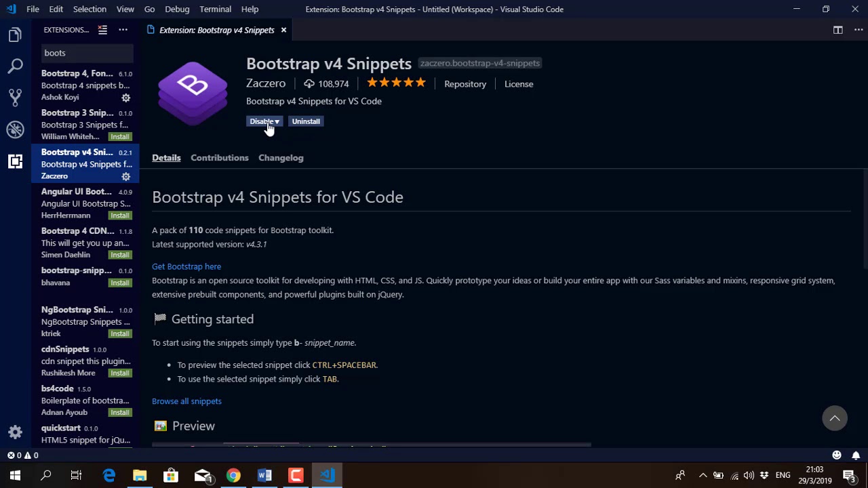This screenshot has height=488, width=868.
Task: Click errors and warnings status indicator
Action: tap(23, 455)
